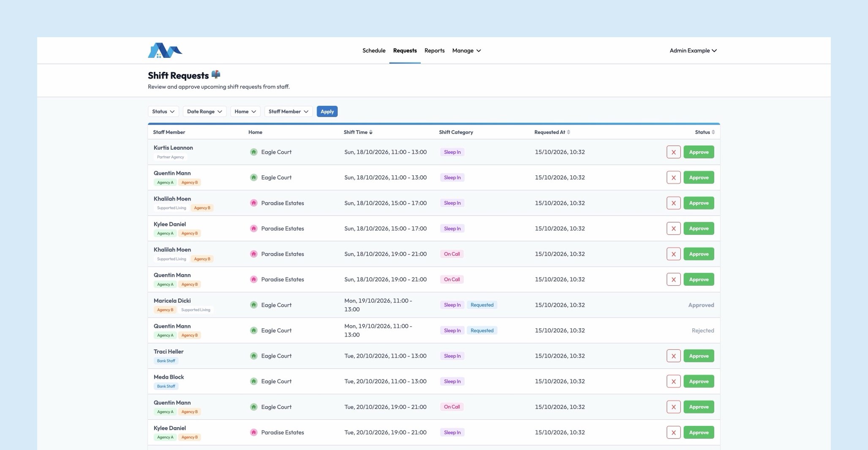
Task: Sort by Requested At arrows icon
Action: [569, 132]
